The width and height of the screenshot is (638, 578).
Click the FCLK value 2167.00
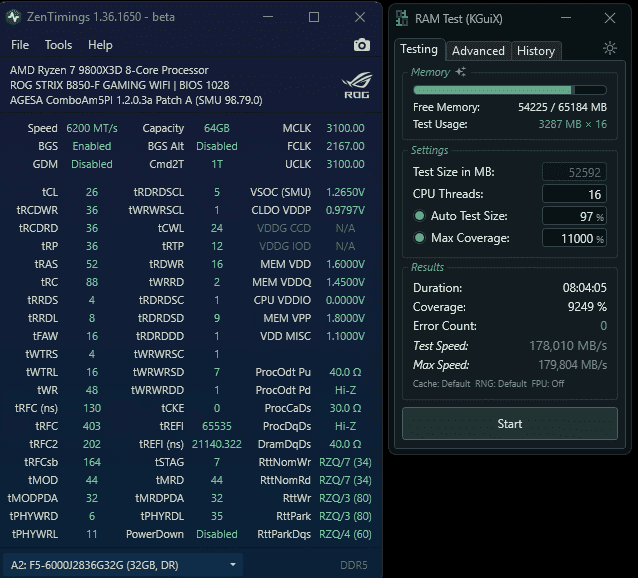click(x=345, y=146)
